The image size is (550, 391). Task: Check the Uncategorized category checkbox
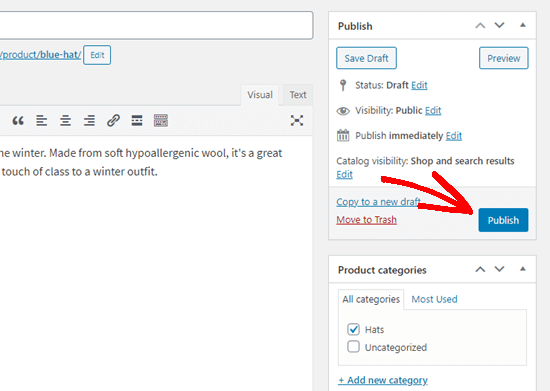353,346
